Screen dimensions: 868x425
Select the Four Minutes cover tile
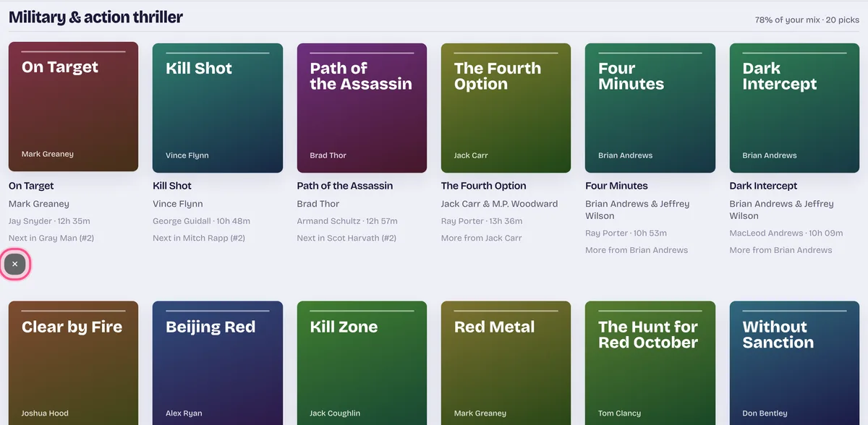click(650, 108)
